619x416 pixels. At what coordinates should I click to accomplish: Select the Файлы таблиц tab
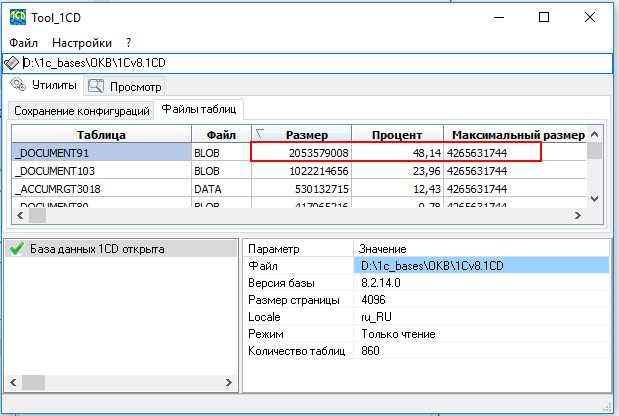[x=198, y=110]
